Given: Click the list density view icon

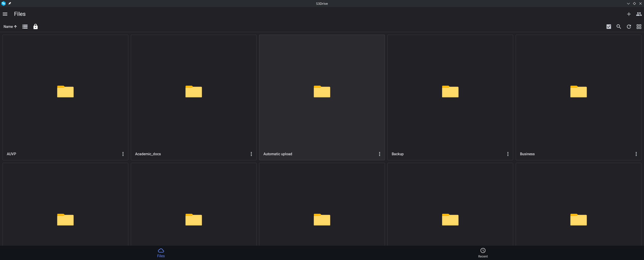Looking at the screenshot, I should [x=25, y=27].
